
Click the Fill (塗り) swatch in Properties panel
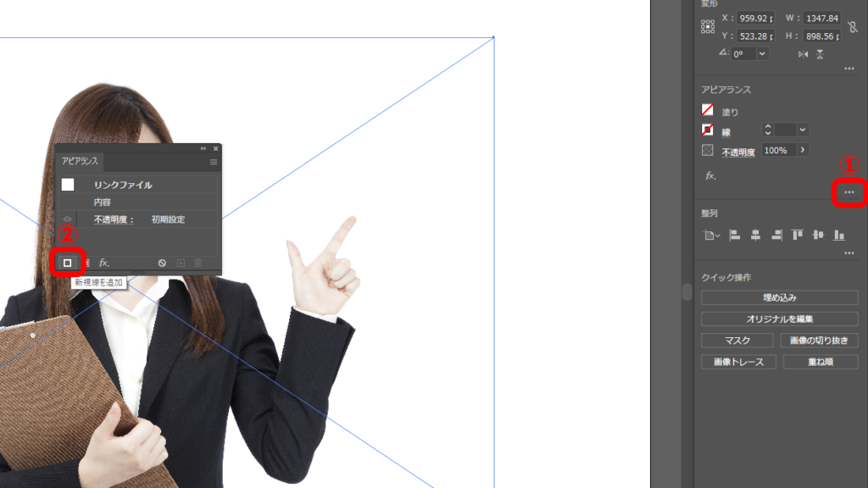point(708,109)
